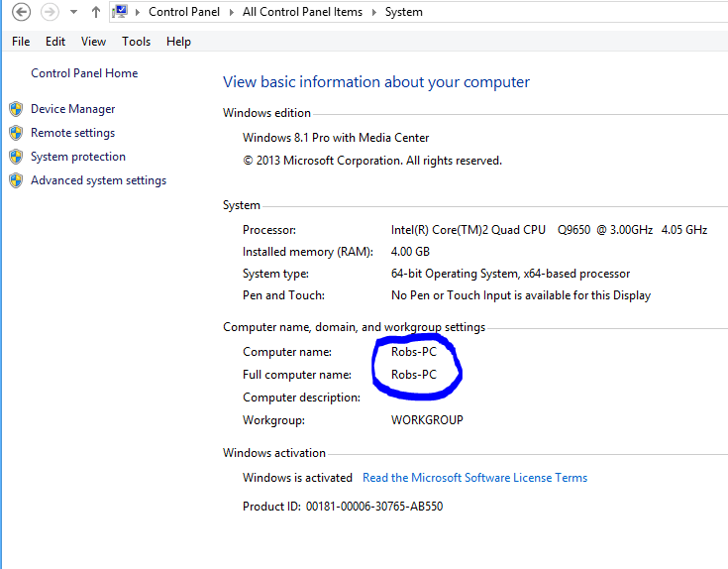Screen dimensions: 728x569
Task: Click the Control Panel breadcrumb segment
Action: coord(186,13)
